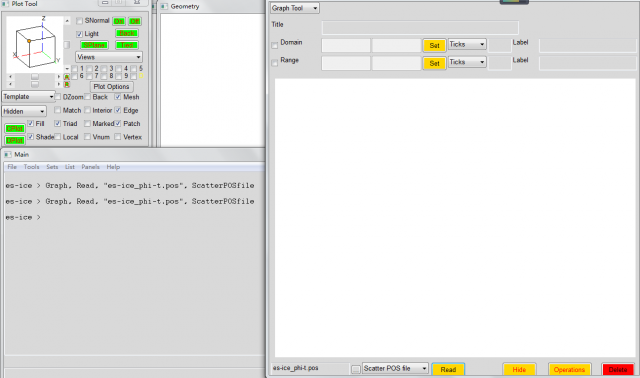Screen dimensions: 640x378
Task: Open the Panels menu in Main window
Action: pyautogui.click(x=91, y=167)
